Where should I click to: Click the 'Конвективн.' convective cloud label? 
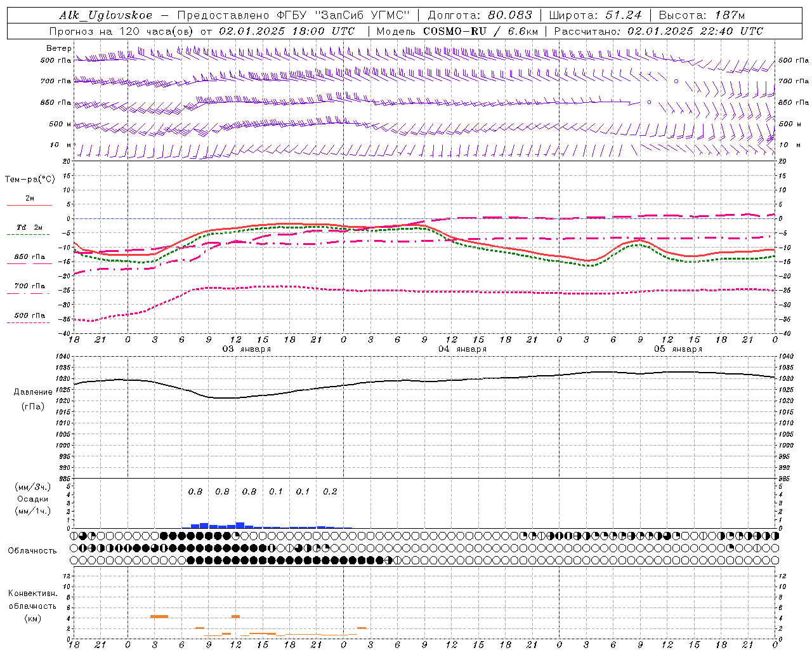tap(32, 594)
